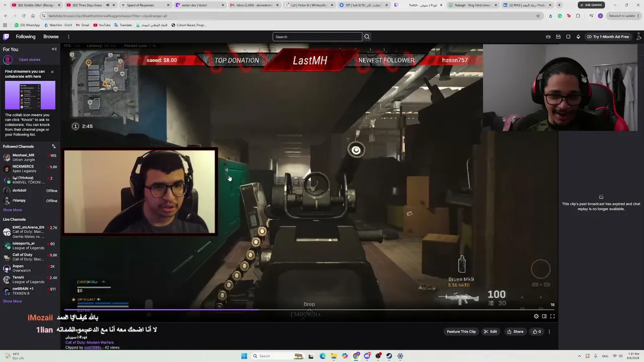Image resolution: width=644 pixels, height=362 pixels.
Task: Open Steam from the taskbar
Action: 389,356
